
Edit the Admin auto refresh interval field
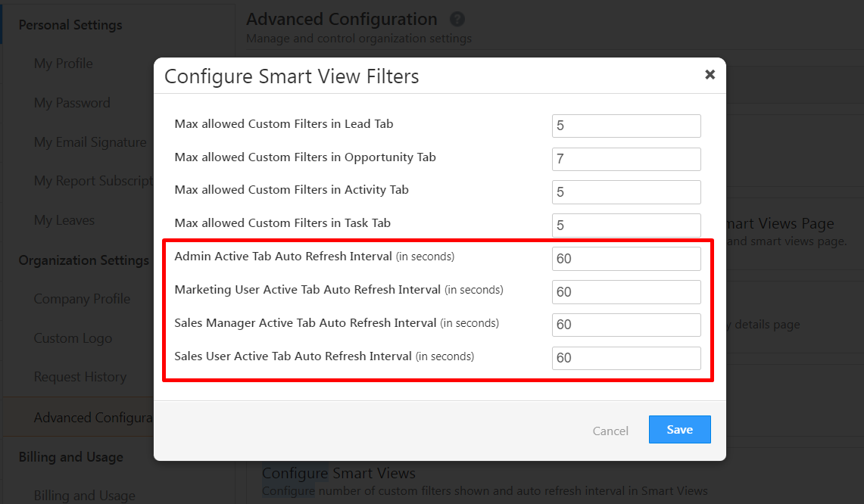pos(626,259)
